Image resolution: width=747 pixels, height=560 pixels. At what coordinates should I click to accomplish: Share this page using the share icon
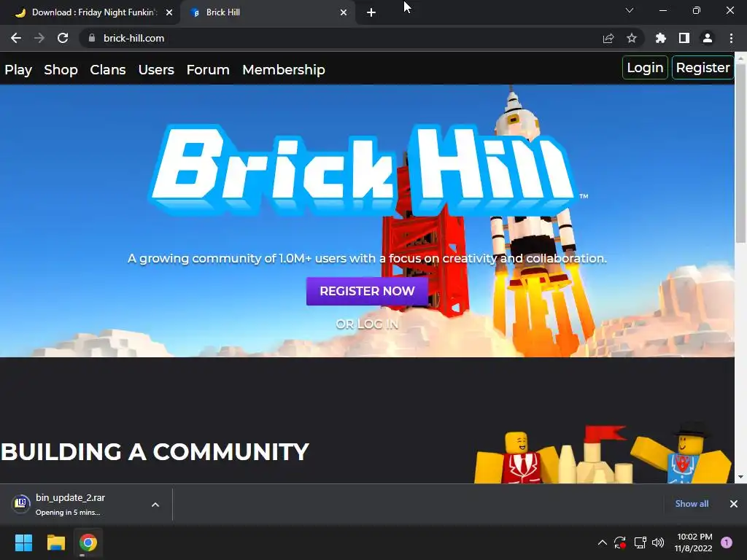pos(608,38)
